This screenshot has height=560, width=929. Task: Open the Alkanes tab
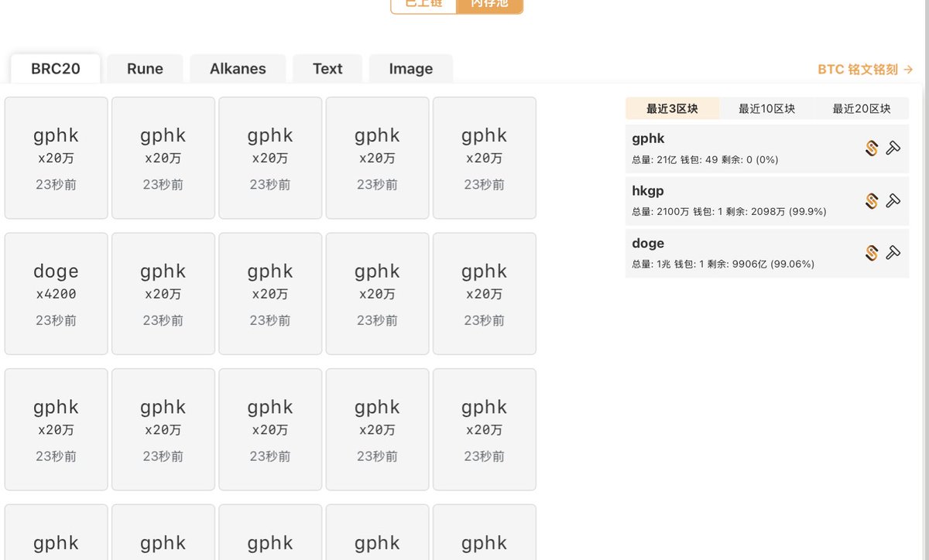pyautogui.click(x=238, y=68)
